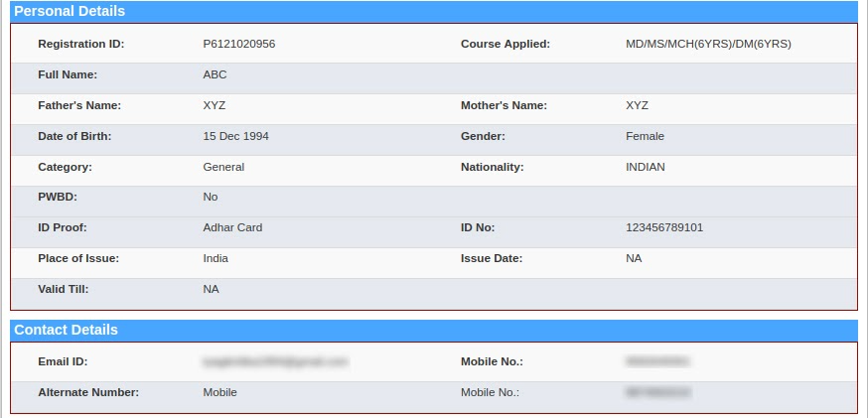
Task: Click the ID proof value Adhar Card
Action: [232, 227]
